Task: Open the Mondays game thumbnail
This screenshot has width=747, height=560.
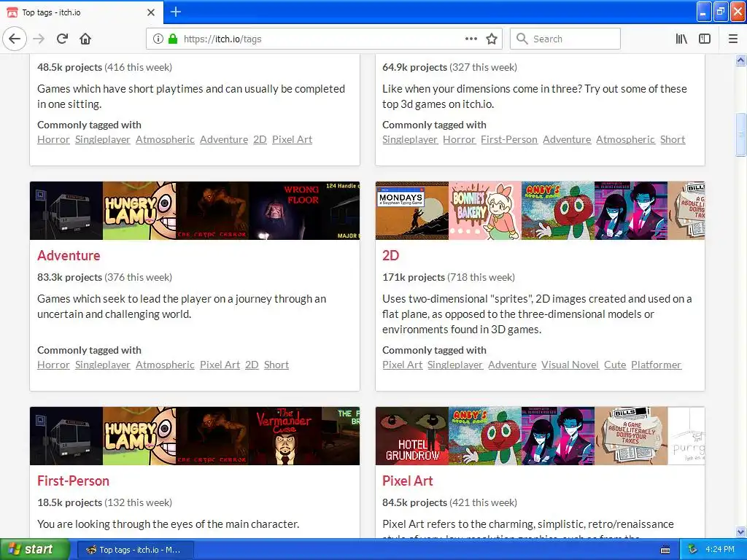Action: (412, 211)
